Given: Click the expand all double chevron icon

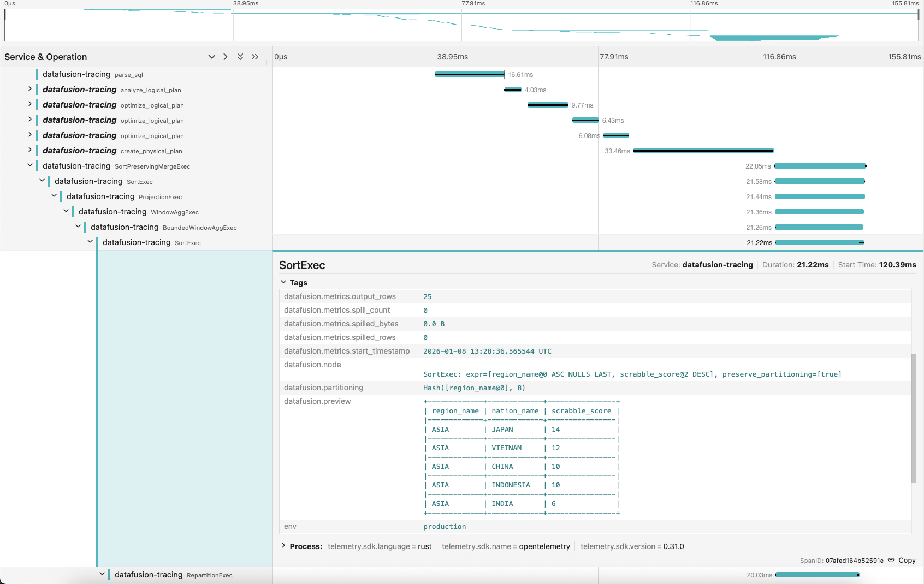Looking at the screenshot, I should tap(240, 57).
